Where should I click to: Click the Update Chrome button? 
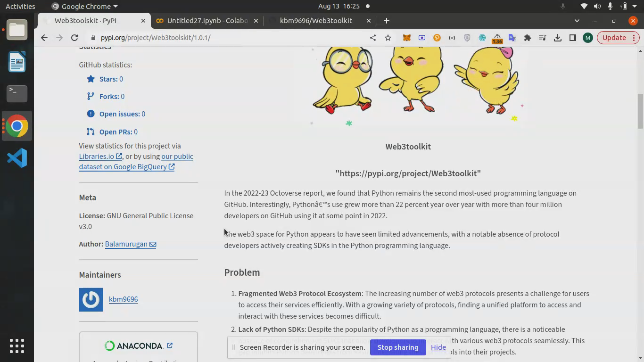point(619,38)
